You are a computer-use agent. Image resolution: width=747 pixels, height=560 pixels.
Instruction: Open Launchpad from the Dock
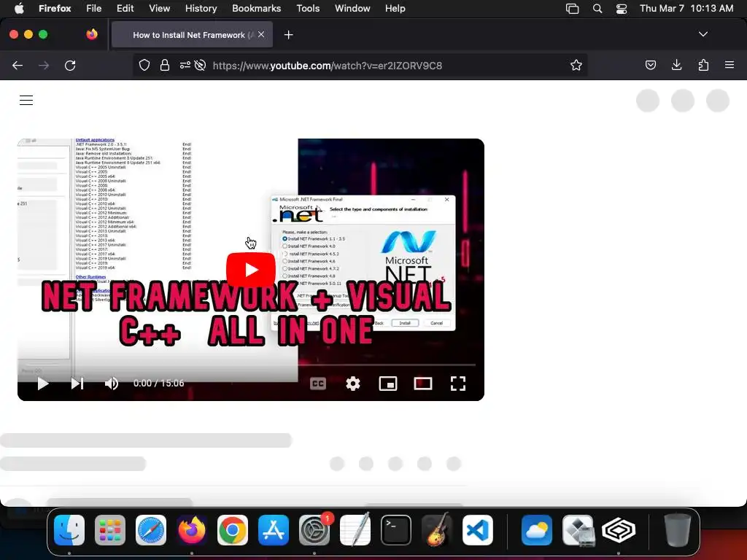110,530
